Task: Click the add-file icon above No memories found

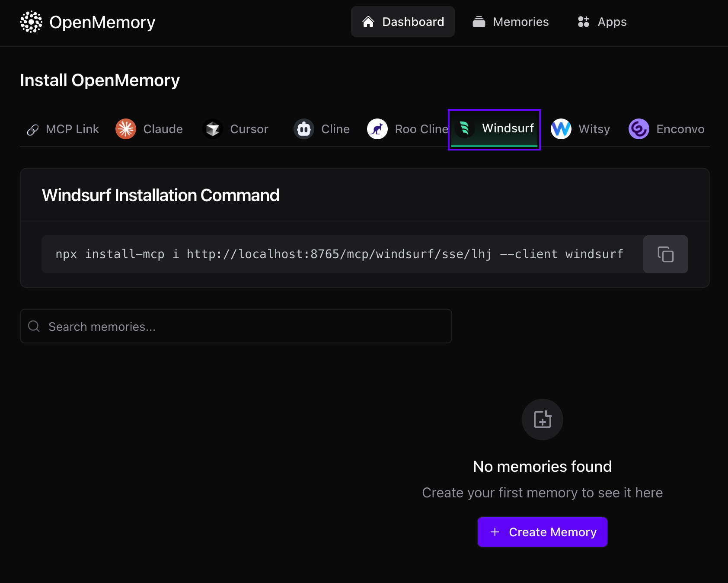Action: [543, 420]
